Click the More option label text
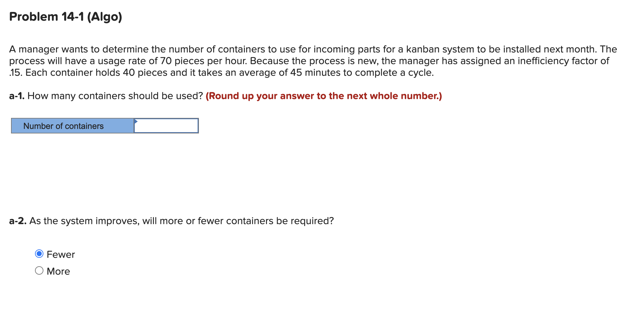The height and width of the screenshot is (309, 644). point(58,271)
